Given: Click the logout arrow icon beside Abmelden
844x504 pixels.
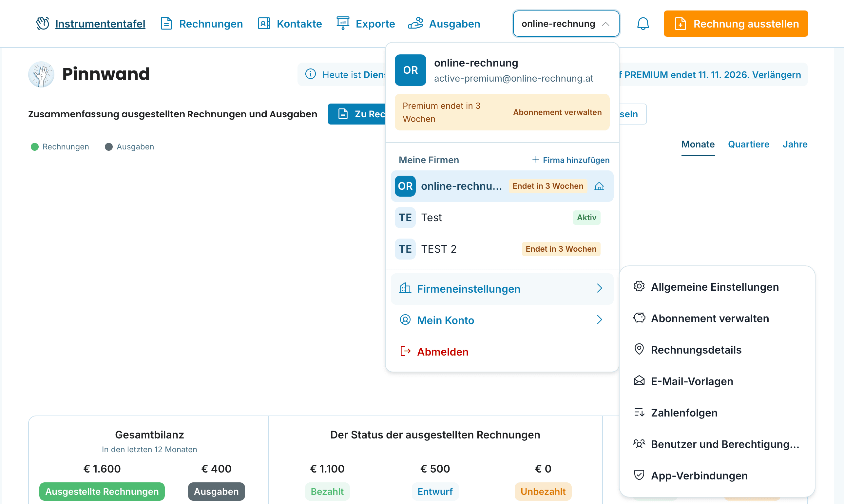Looking at the screenshot, I should point(405,351).
